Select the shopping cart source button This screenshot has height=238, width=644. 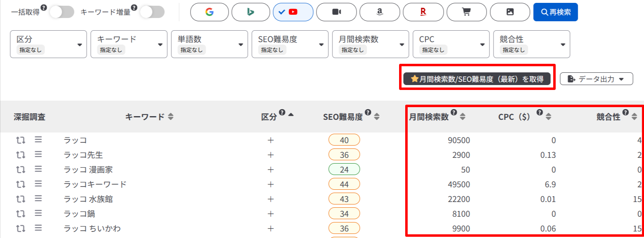pyautogui.click(x=467, y=12)
